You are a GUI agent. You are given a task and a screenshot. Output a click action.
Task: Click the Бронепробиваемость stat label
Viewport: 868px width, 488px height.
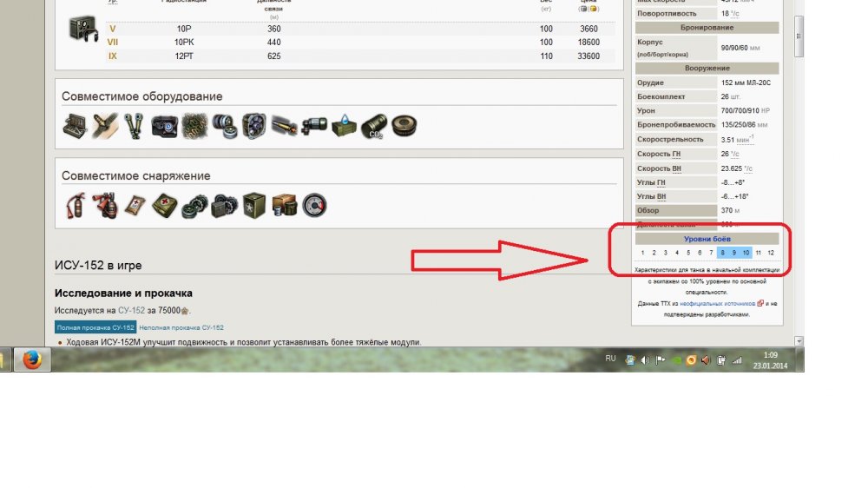click(x=676, y=125)
